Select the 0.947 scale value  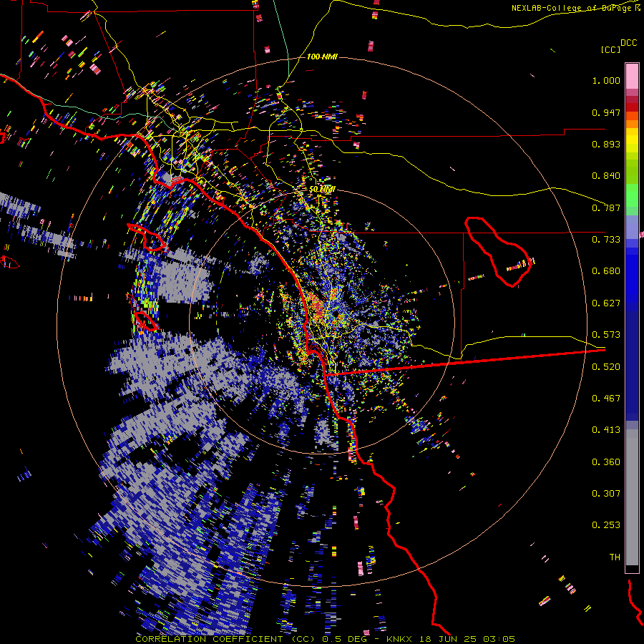[x=606, y=112]
